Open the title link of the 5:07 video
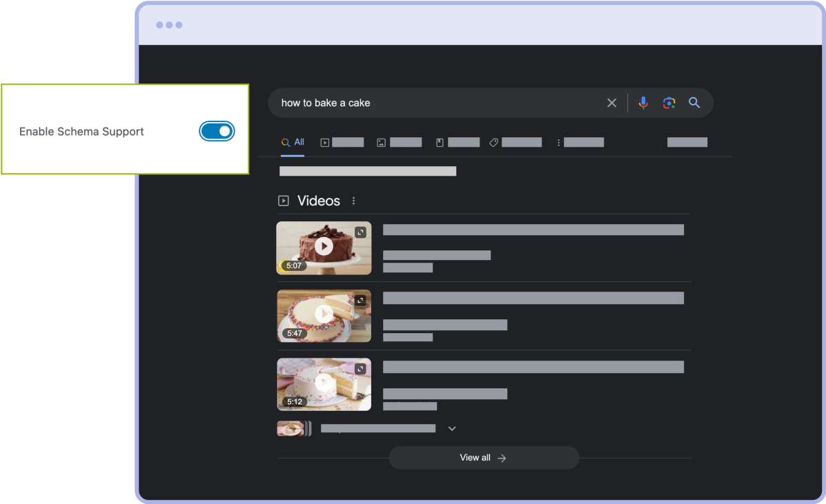 coord(533,230)
